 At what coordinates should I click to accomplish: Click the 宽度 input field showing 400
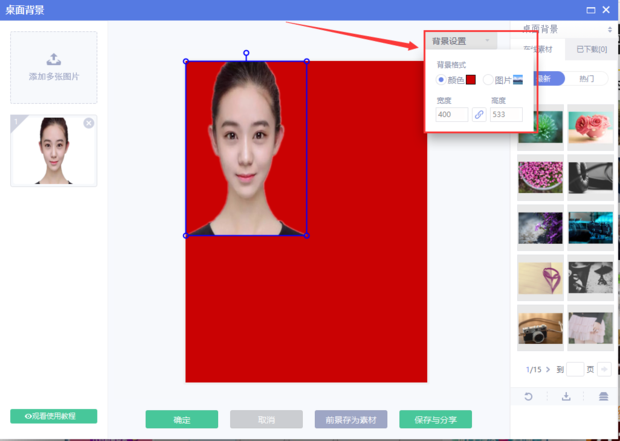(452, 115)
